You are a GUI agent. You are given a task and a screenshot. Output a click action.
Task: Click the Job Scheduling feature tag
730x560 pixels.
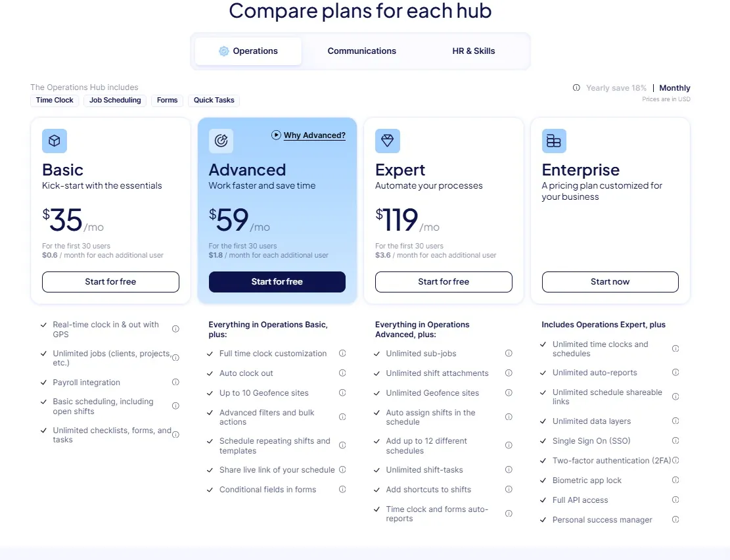click(x=115, y=101)
